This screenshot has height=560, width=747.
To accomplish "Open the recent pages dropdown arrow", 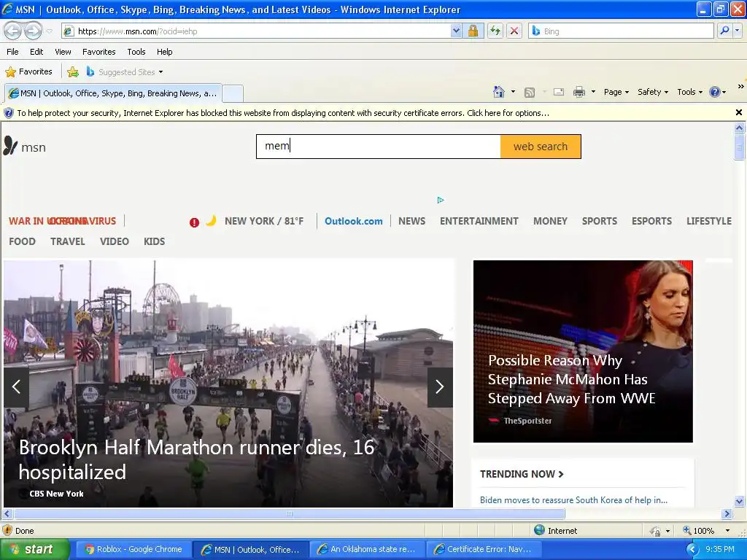I will (50, 31).
